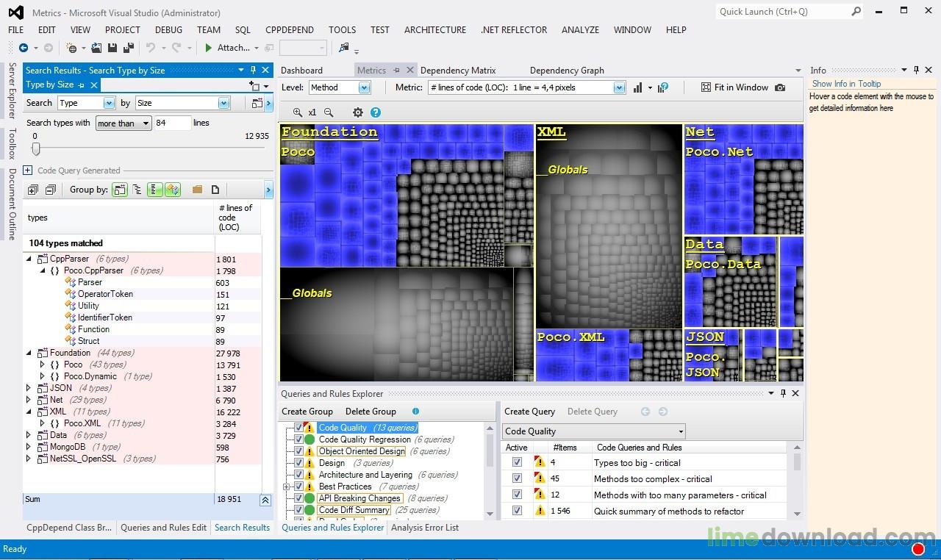The width and height of the screenshot is (941, 560).
Task: Click the metric chart help icon
Action: [x=663, y=87]
